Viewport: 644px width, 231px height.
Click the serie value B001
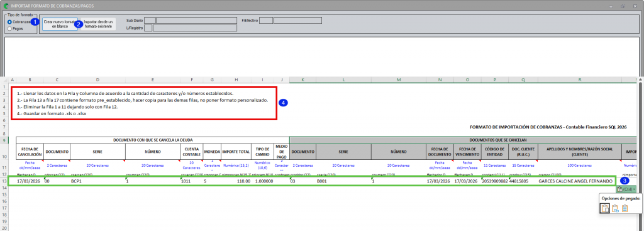click(x=343, y=181)
